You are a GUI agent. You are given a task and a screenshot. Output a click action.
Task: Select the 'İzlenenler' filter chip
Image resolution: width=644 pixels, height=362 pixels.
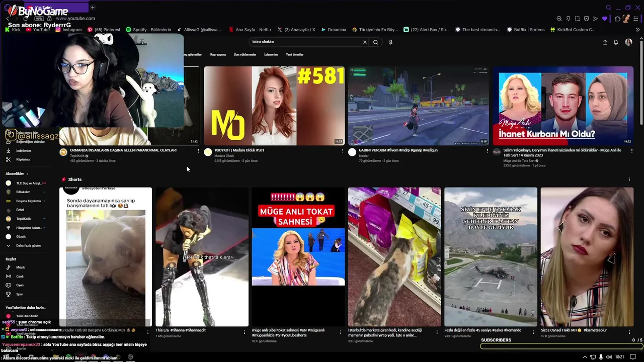click(271, 54)
